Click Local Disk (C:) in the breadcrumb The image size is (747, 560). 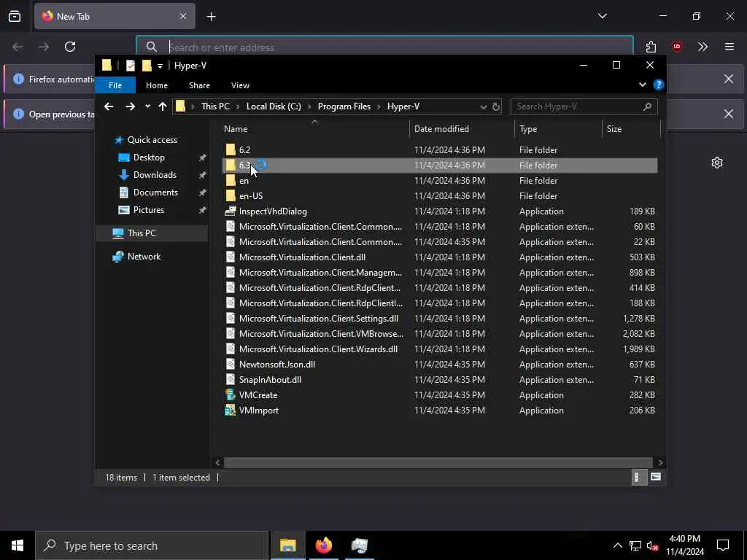click(x=274, y=106)
